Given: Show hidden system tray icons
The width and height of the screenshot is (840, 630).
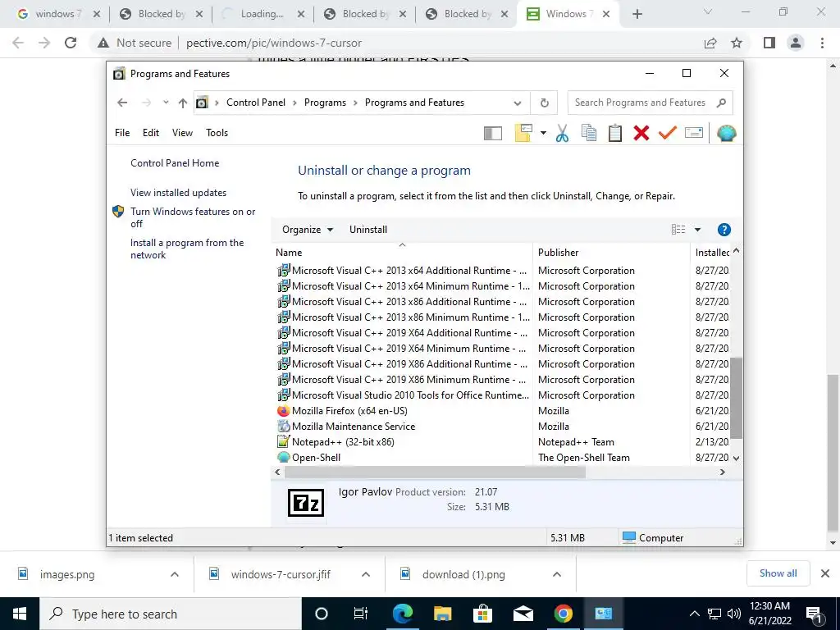Looking at the screenshot, I should [x=694, y=614].
